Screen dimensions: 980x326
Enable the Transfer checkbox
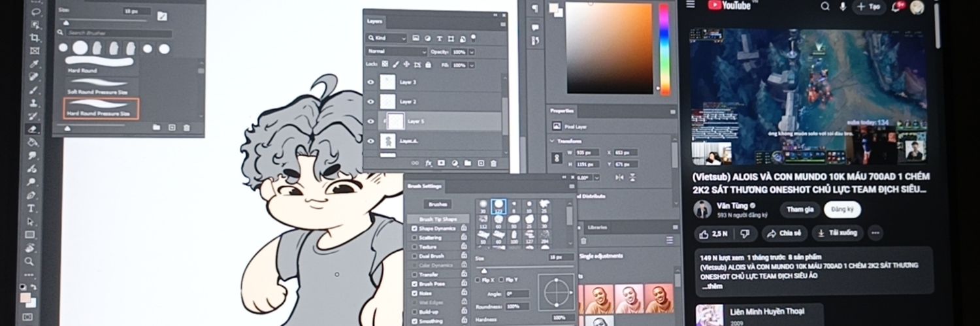coord(415,275)
